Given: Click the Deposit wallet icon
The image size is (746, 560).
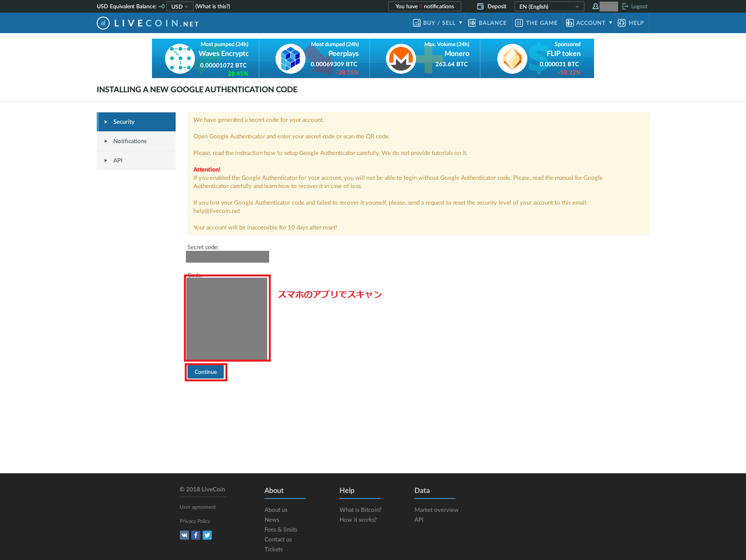Looking at the screenshot, I should 480,6.
